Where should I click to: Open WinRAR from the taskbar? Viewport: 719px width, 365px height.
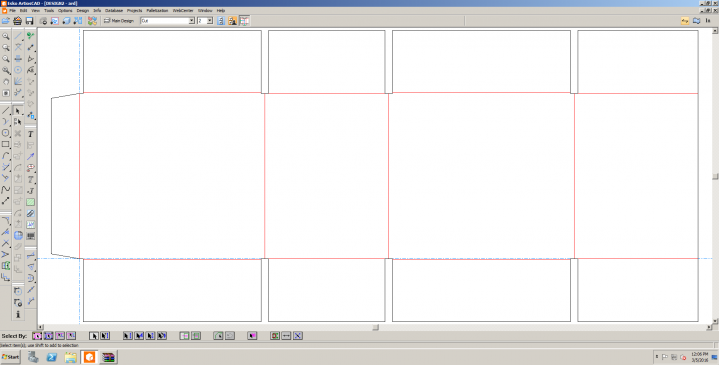(108, 357)
